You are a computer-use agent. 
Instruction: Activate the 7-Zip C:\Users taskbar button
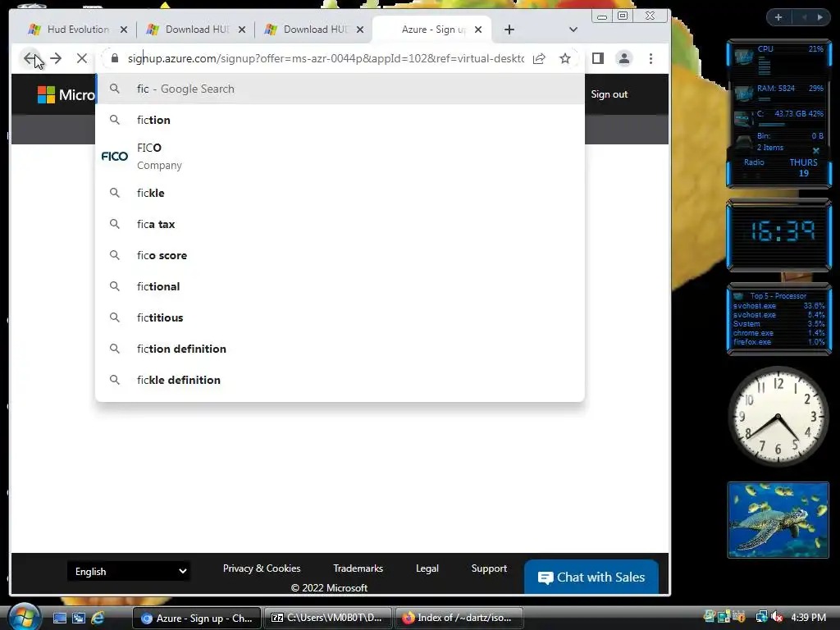pos(328,618)
